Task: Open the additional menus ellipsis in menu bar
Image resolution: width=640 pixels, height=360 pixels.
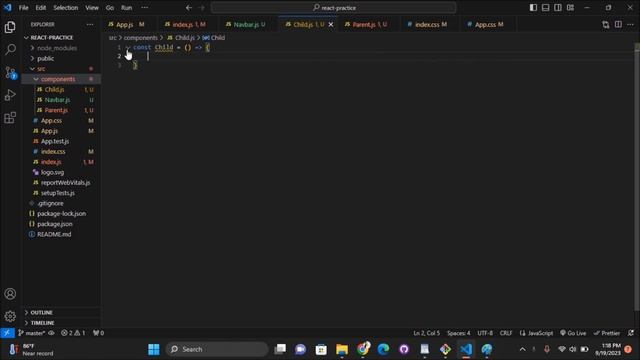Action: point(144,7)
